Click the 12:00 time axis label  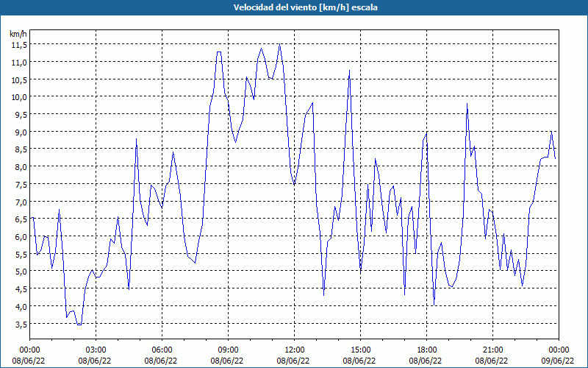(295, 350)
